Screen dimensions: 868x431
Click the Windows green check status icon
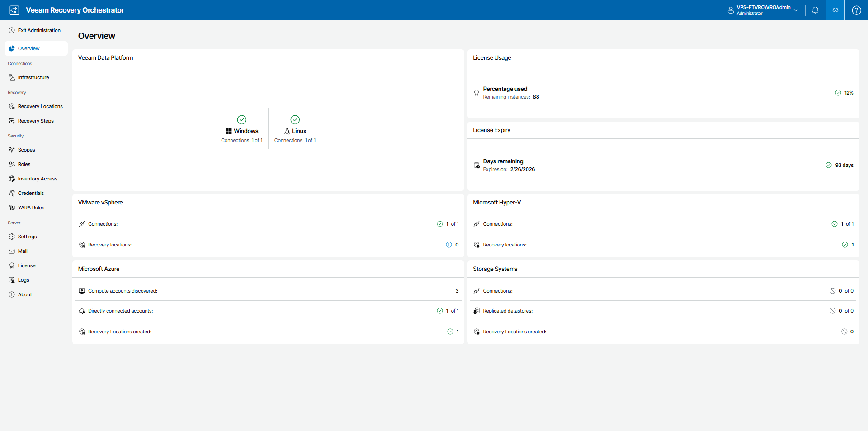pyautogui.click(x=242, y=119)
